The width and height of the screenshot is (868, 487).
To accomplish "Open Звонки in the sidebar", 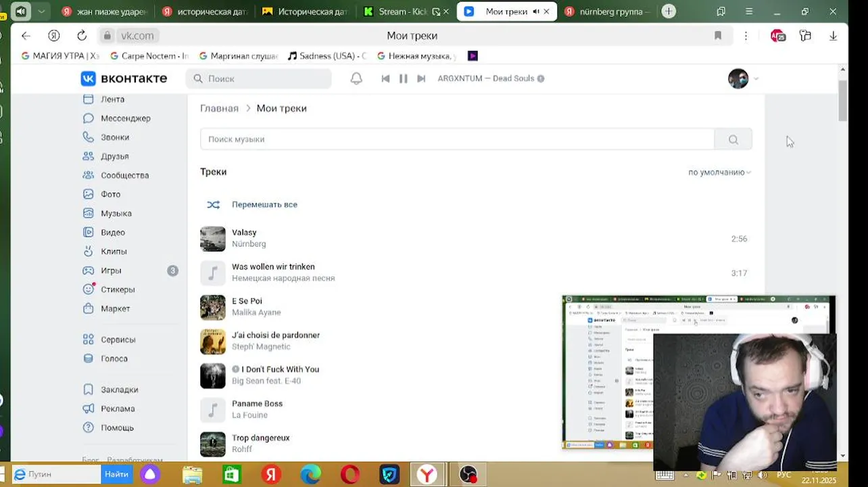I will (x=114, y=137).
